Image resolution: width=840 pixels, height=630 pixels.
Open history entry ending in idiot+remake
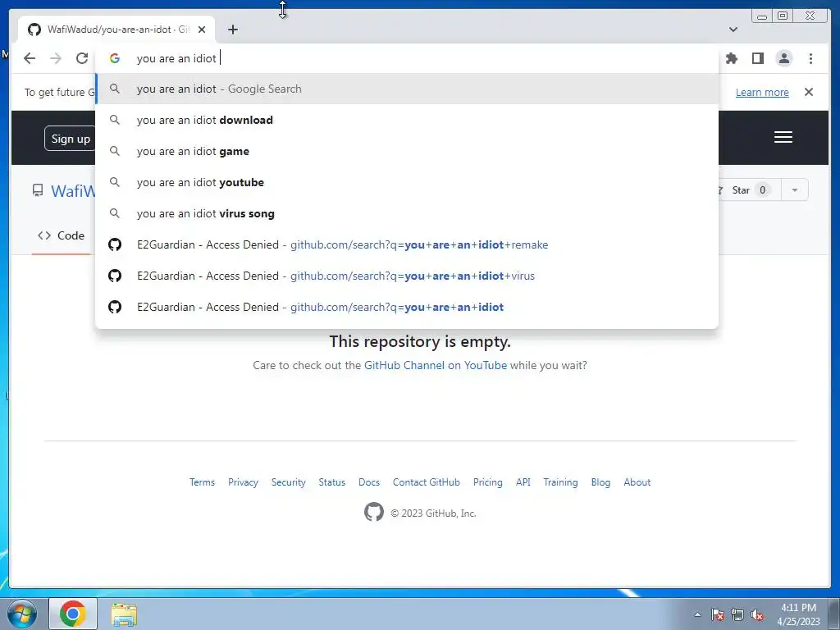click(x=407, y=244)
